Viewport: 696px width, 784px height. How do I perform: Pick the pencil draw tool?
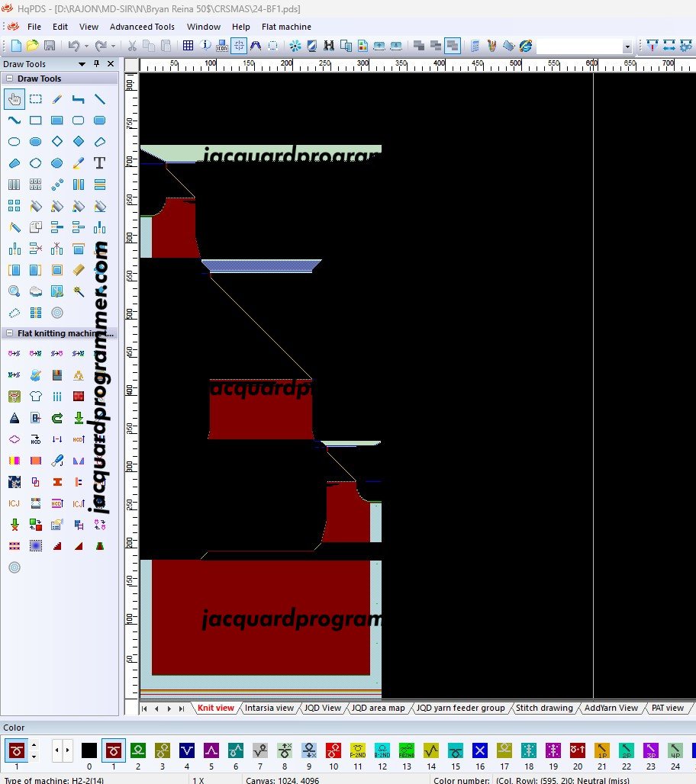tap(56, 98)
